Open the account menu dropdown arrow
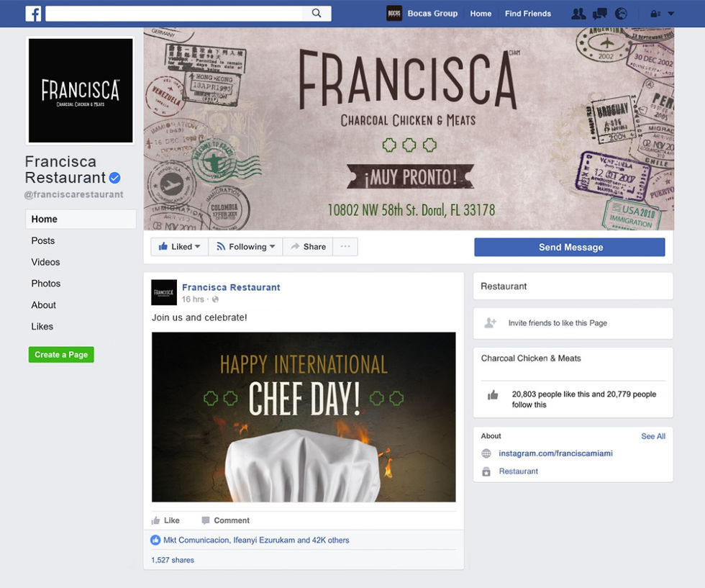This screenshot has width=705, height=588. (670, 14)
